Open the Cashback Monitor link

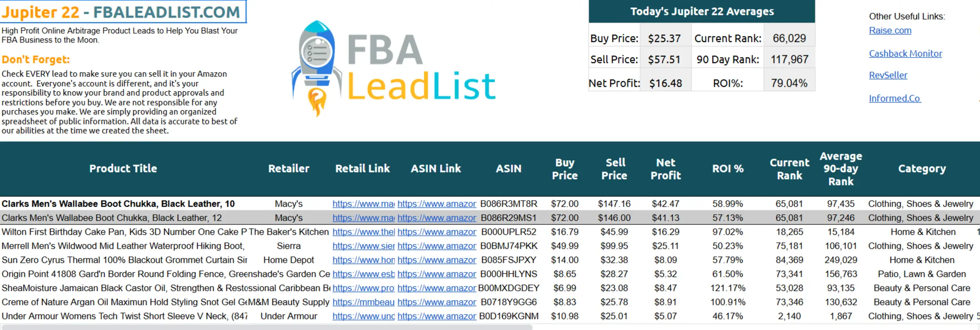coord(905,54)
